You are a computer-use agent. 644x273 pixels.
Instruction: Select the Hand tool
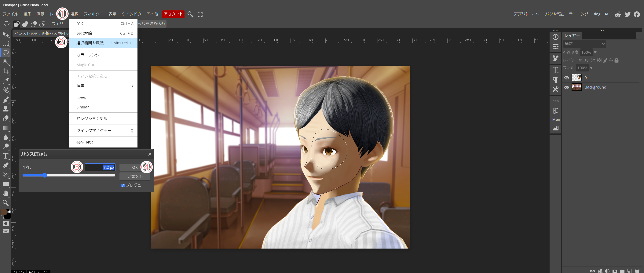5,194
